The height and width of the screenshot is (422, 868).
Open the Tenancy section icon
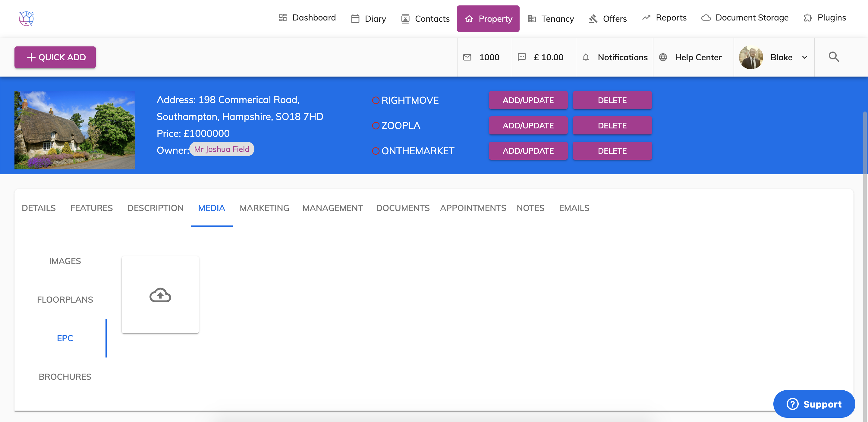point(532,19)
